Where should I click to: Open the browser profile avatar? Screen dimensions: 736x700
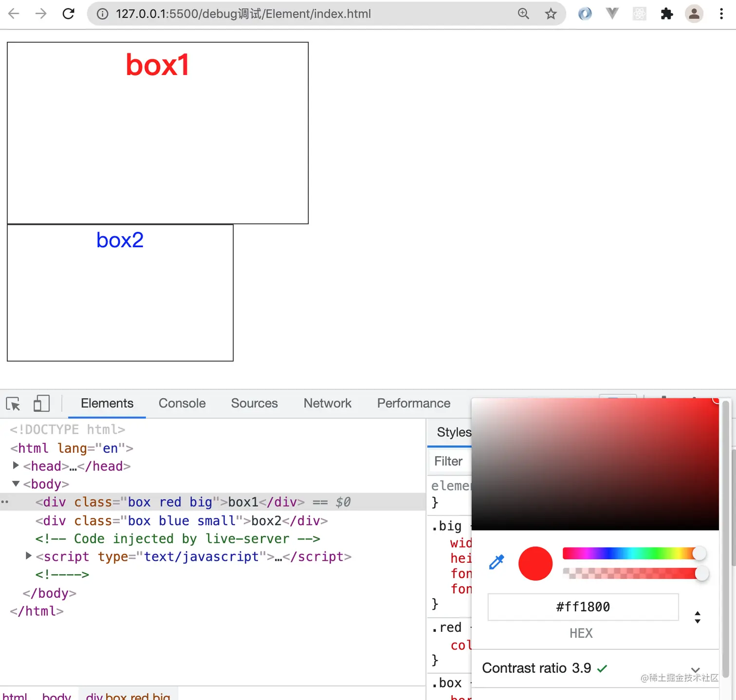point(694,14)
